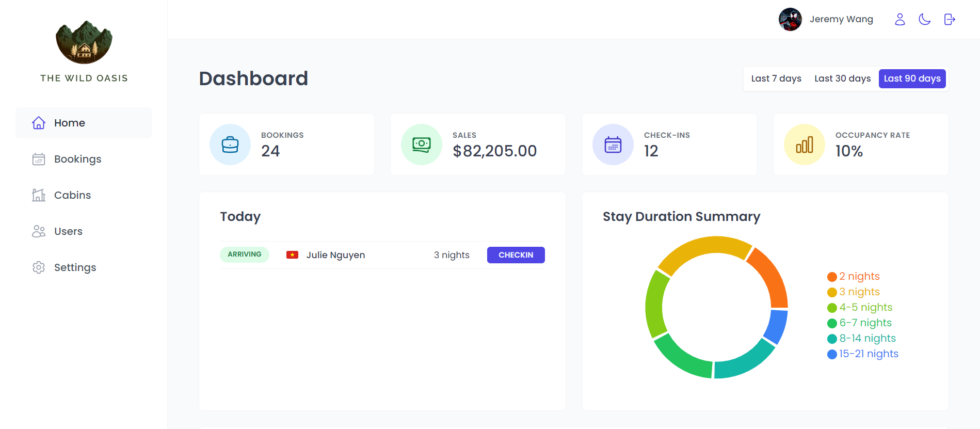Click the Cabins icon in the sidebar
This screenshot has height=429, width=980.
39,195
